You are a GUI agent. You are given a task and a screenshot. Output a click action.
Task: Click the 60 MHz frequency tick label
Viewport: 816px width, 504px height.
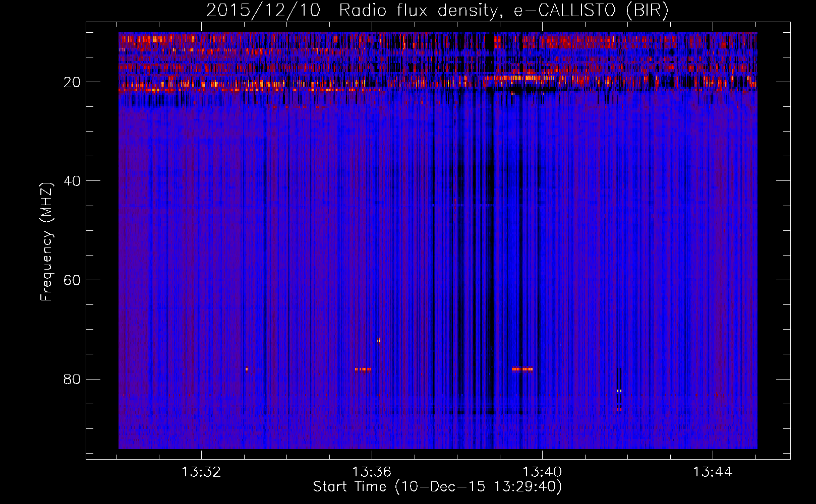pyautogui.click(x=72, y=280)
